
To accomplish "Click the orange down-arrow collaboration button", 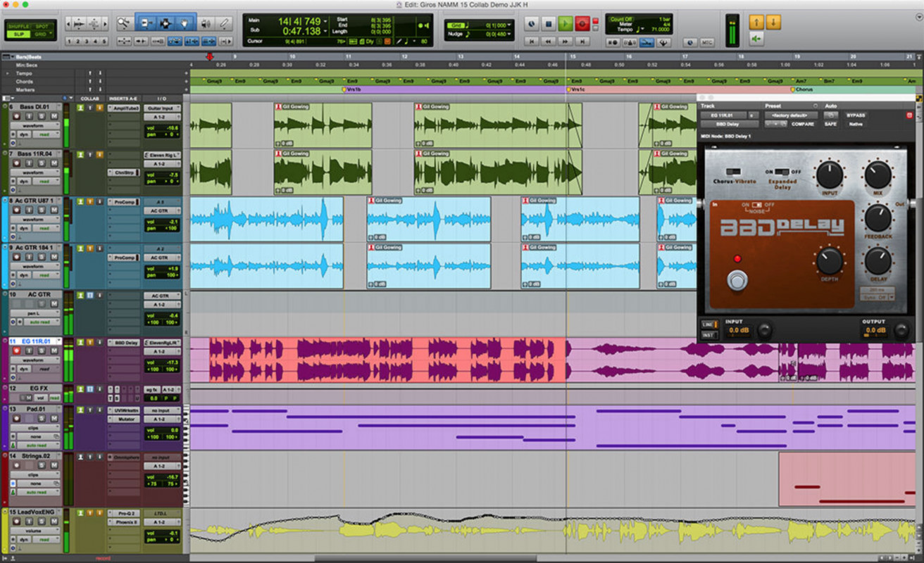I will pyautogui.click(x=773, y=22).
